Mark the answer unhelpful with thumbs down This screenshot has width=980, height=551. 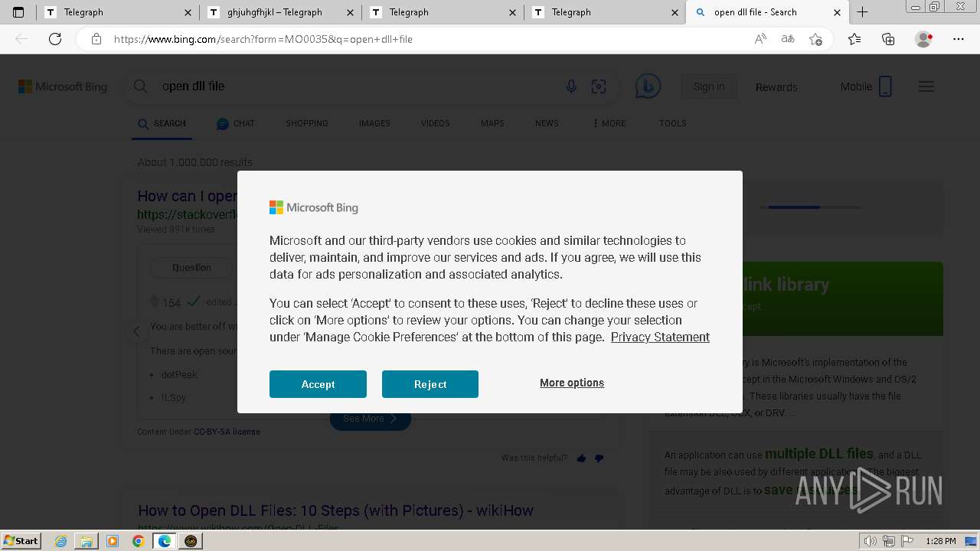(599, 458)
